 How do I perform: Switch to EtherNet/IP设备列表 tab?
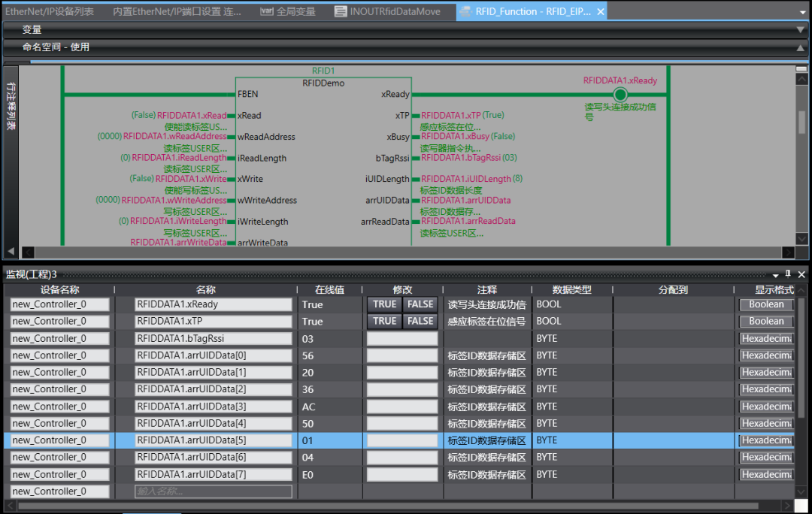(x=50, y=11)
